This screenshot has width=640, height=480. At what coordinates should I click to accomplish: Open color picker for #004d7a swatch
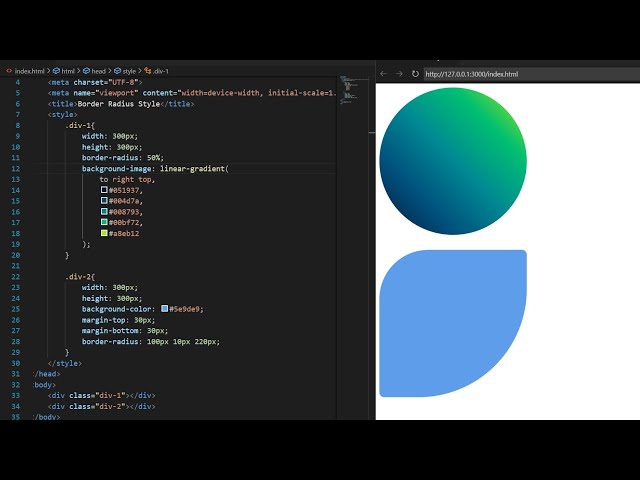[x=104, y=200]
